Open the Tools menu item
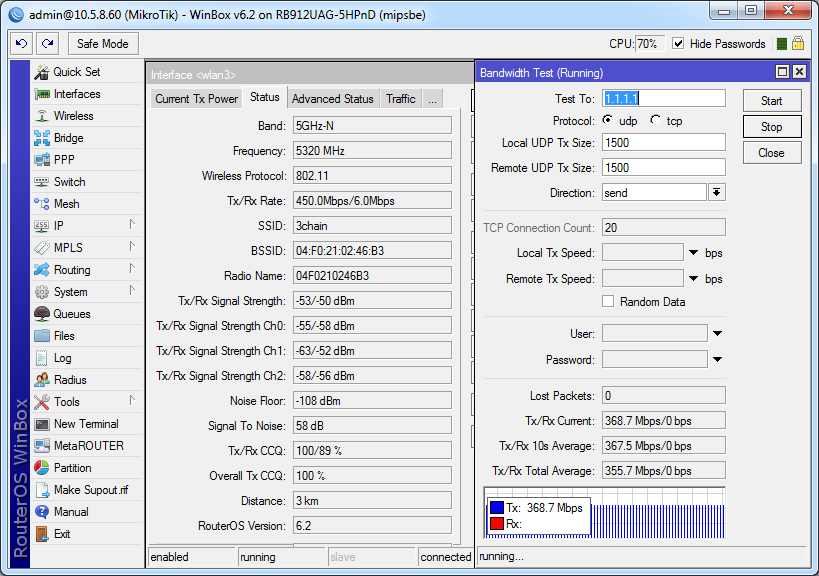Viewport: 819px width, 576px height. (x=86, y=402)
